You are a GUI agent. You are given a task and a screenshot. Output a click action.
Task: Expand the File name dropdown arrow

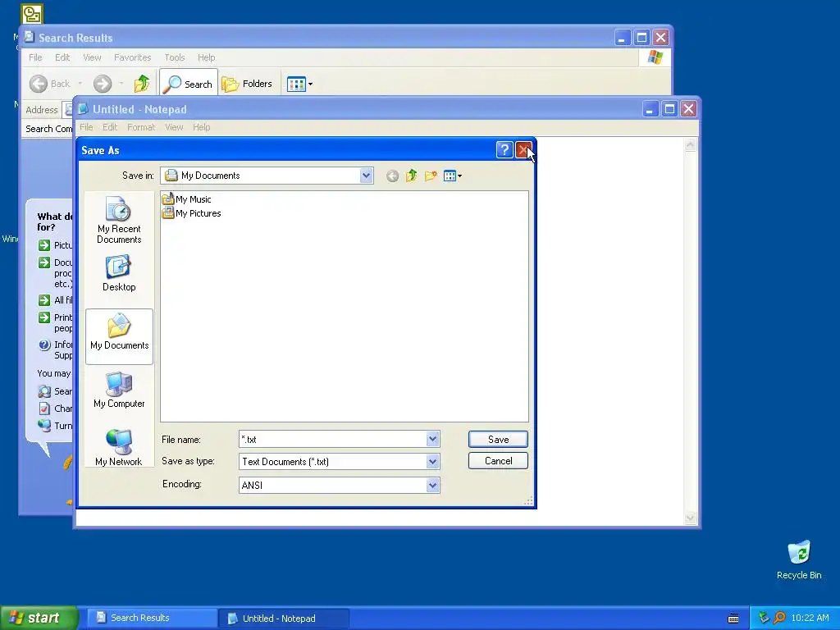click(x=433, y=440)
